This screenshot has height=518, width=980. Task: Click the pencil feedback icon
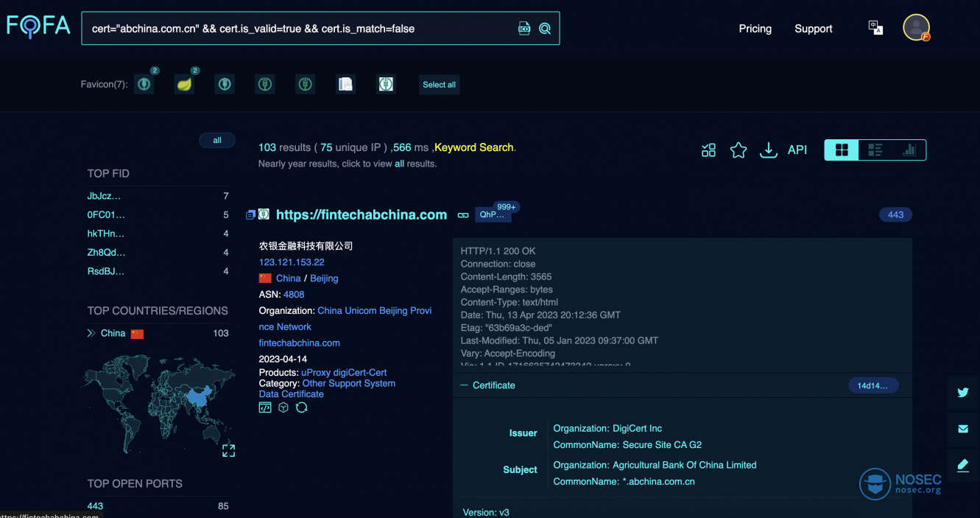coord(963,465)
